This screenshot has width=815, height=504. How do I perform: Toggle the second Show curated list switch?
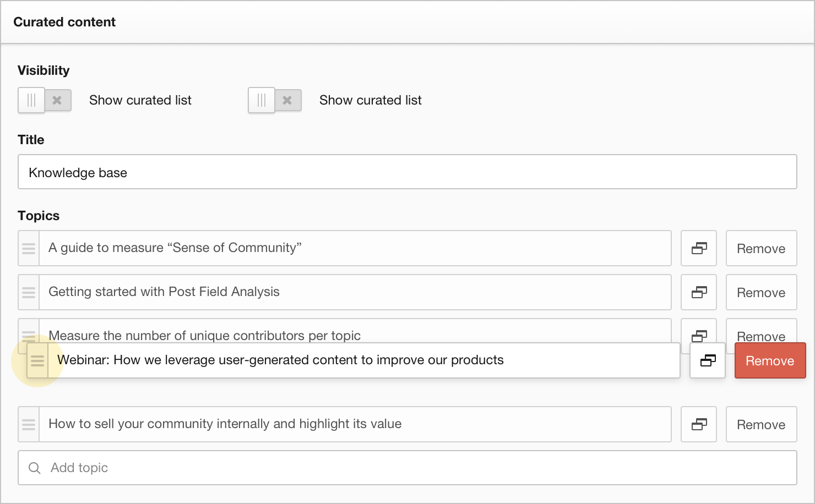275,100
